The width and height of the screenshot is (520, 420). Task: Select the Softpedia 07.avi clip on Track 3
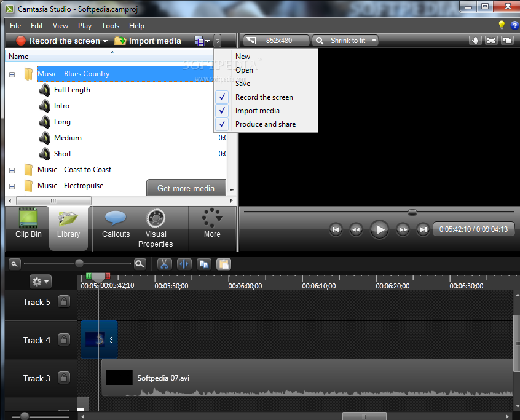click(307, 378)
